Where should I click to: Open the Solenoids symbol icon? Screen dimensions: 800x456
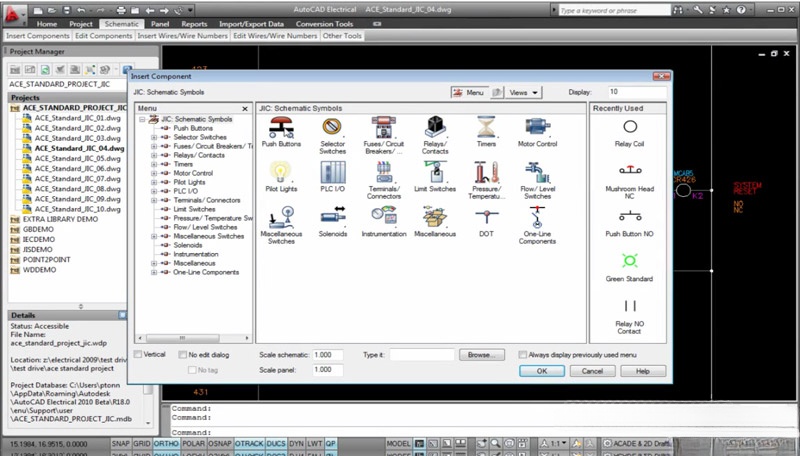[333, 217]
